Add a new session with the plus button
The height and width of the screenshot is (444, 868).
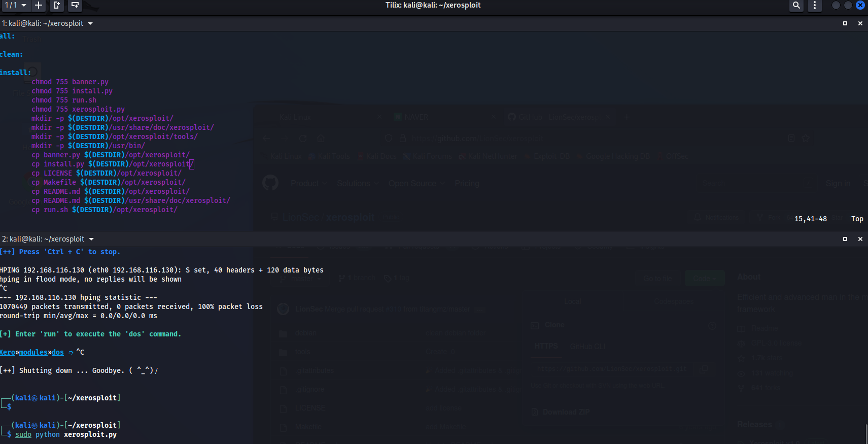coord(39,5)
